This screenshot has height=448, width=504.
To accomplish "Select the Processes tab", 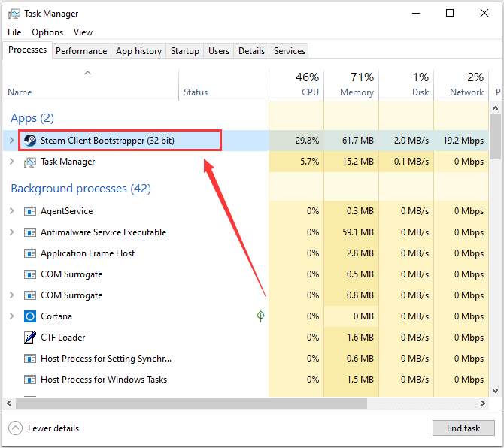I will [x=28, y=50].
